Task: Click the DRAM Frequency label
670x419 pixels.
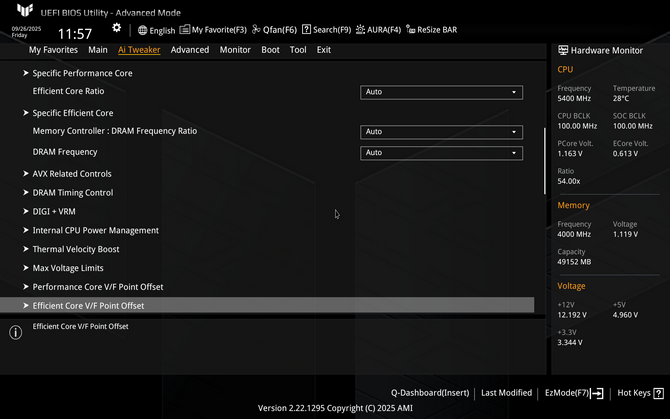Action: point(65,152)
